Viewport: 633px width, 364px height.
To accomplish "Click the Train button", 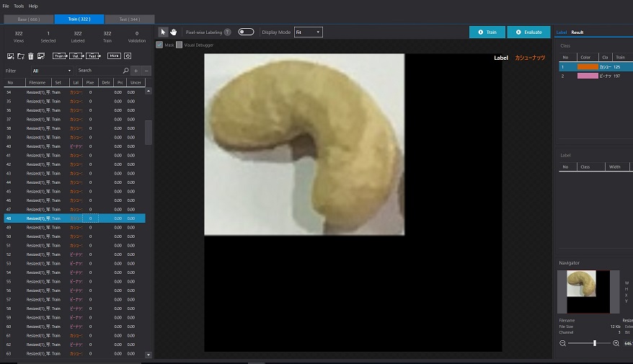I will (x=487, y=32).
